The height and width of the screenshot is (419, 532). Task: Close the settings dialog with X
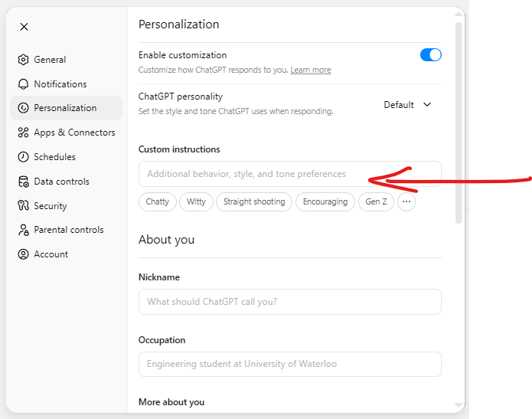[24, 27]
